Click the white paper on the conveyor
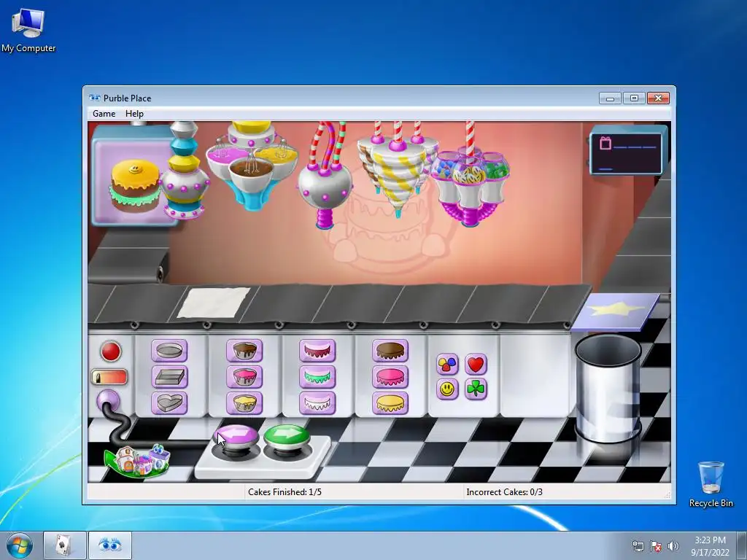 214,303
